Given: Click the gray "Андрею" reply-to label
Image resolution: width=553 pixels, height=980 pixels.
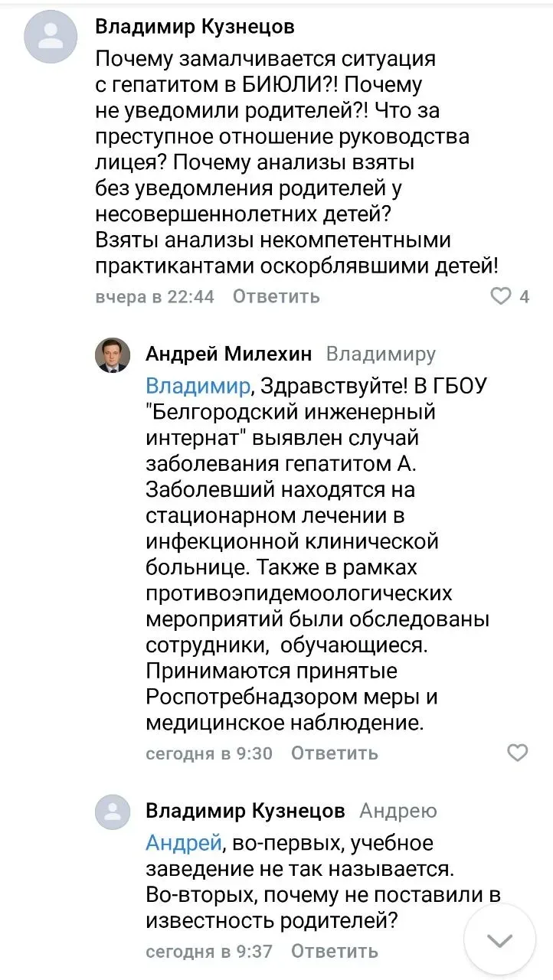Looking at the screenshot, I should (398, 810).
